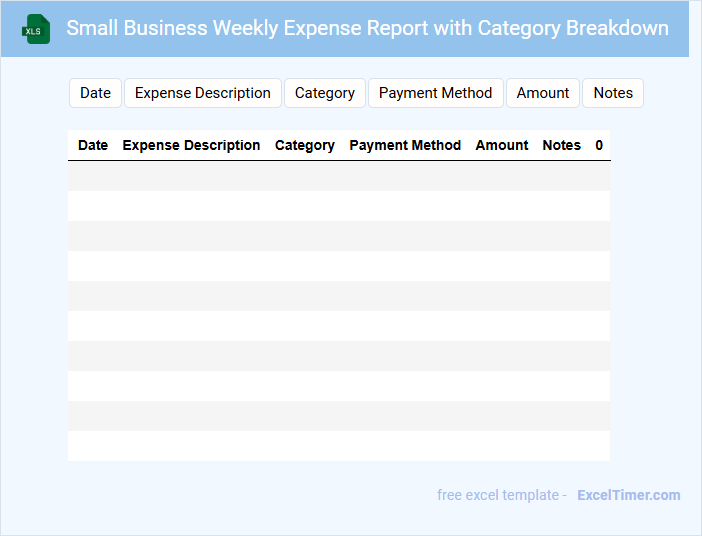Click the report title in the header
The image size is (702, 536).
[367, 28]
